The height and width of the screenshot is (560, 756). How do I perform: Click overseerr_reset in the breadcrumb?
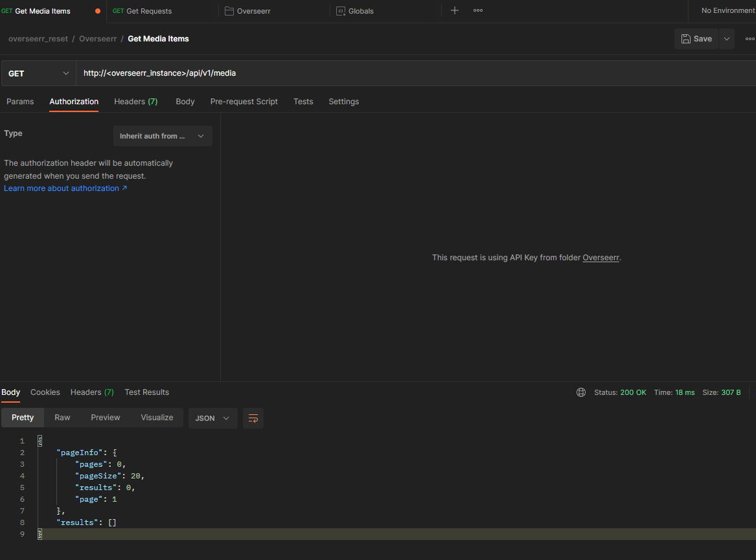coord(38,39)
